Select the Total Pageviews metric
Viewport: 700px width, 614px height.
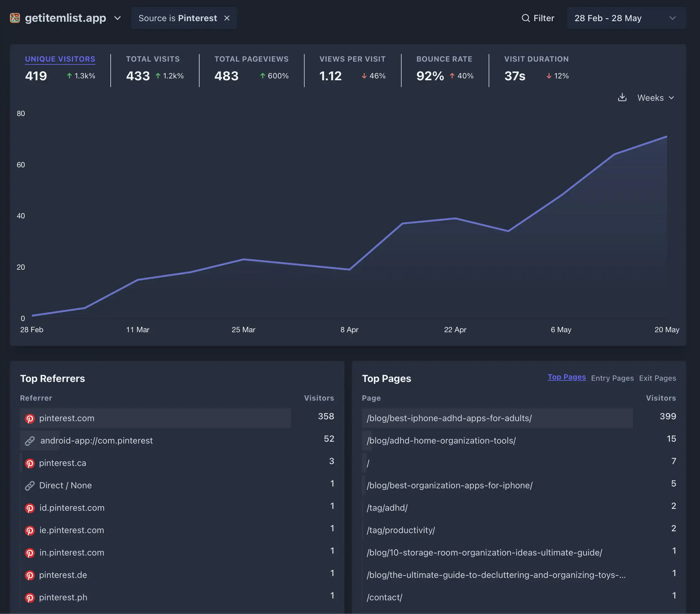click(x=251, y=59)
